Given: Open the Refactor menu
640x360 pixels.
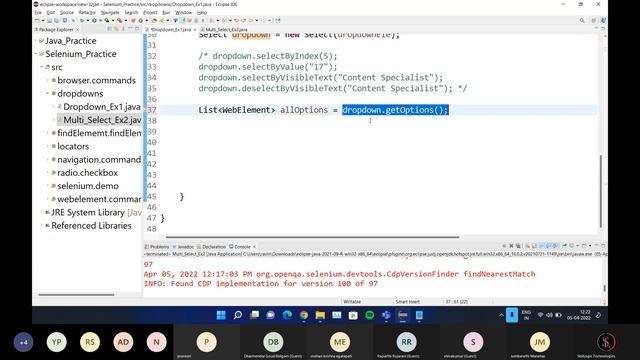Looking at the screenshot, I should (x=87, y=13).
